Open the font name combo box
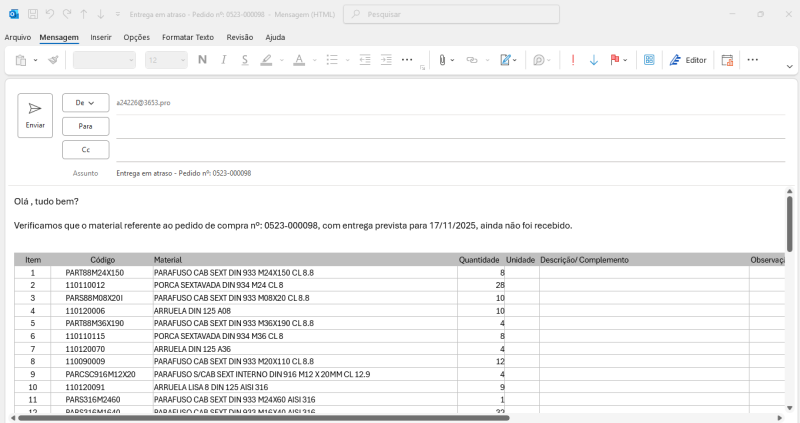800x423 pixels. [x=104, y=60]
